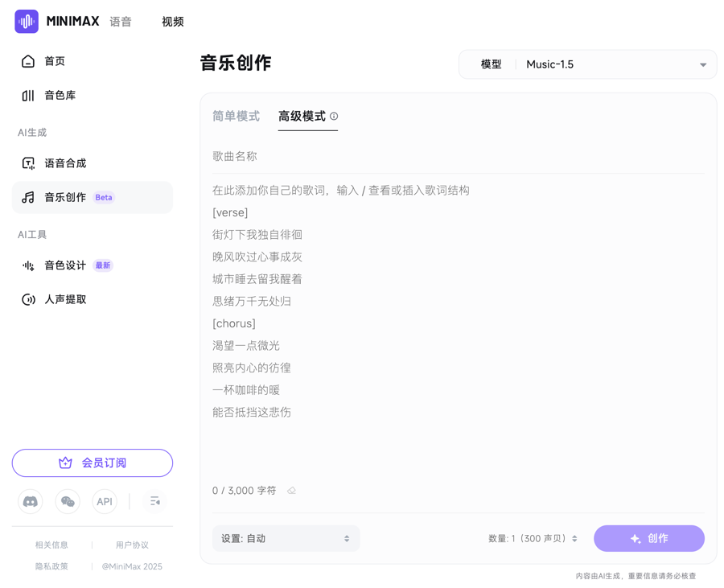The image size is (724, 588).
Task: Click the 歌曲名称 input field
Action: 459,157
